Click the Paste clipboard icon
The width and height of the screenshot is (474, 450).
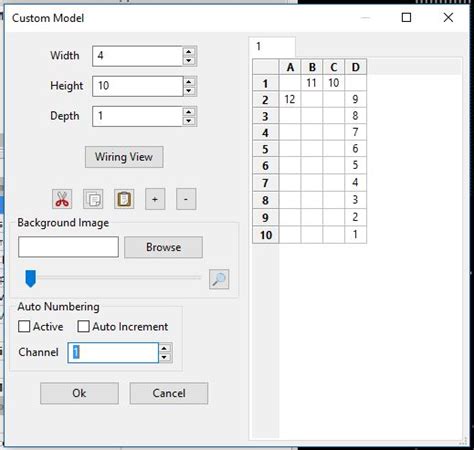(x=124, y=199)
